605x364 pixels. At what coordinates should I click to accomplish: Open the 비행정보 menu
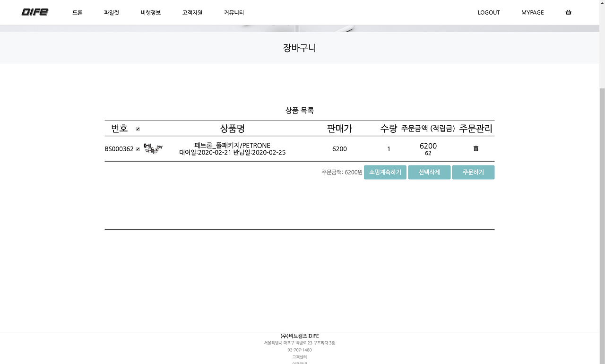point(151,13)
